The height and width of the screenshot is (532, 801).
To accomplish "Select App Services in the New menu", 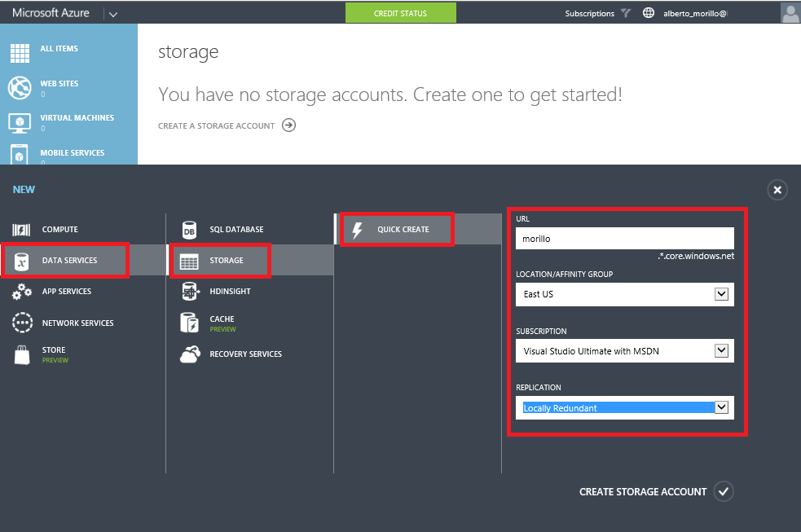I will (x=66, y=292).
